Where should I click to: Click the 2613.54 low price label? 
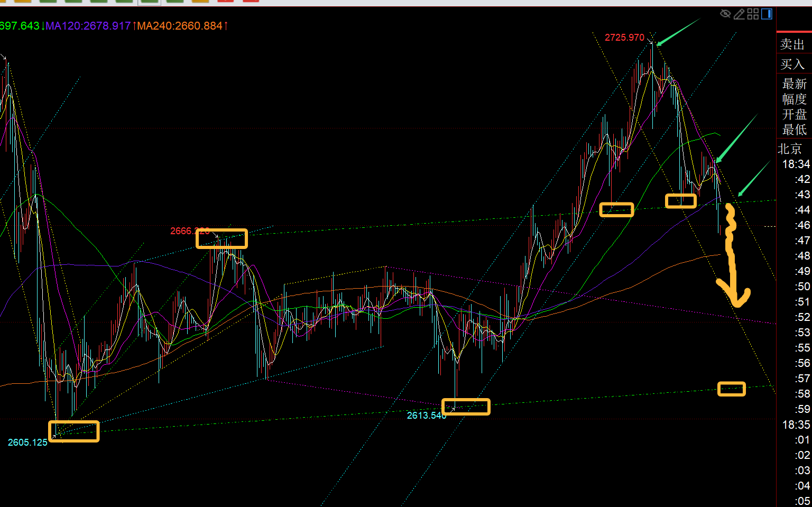(426, 416)
